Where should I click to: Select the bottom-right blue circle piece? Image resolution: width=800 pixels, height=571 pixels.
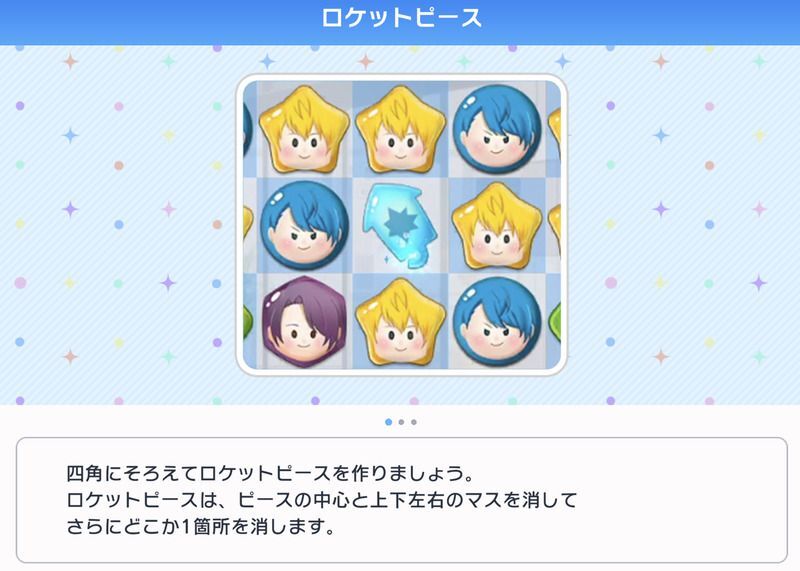(497, 321)
